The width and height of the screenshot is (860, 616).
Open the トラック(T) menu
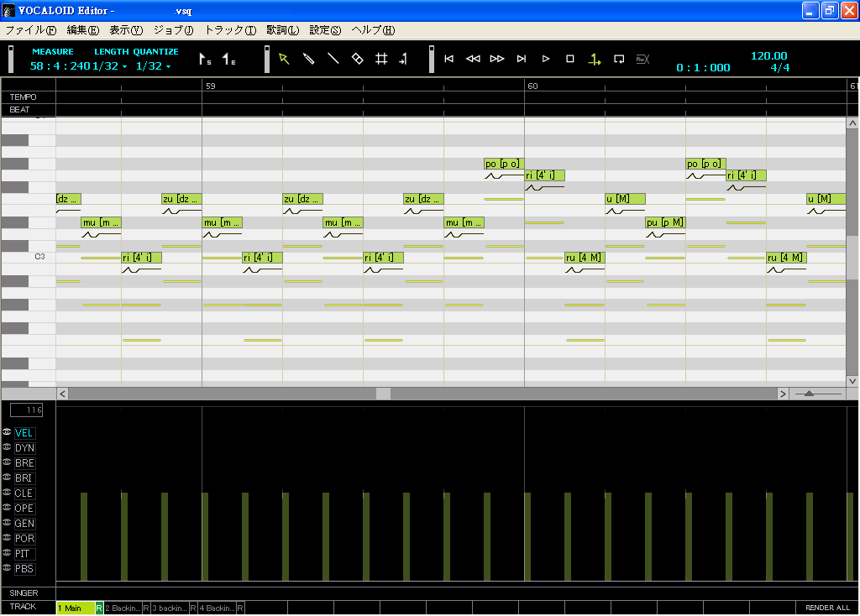pos(230,30)
